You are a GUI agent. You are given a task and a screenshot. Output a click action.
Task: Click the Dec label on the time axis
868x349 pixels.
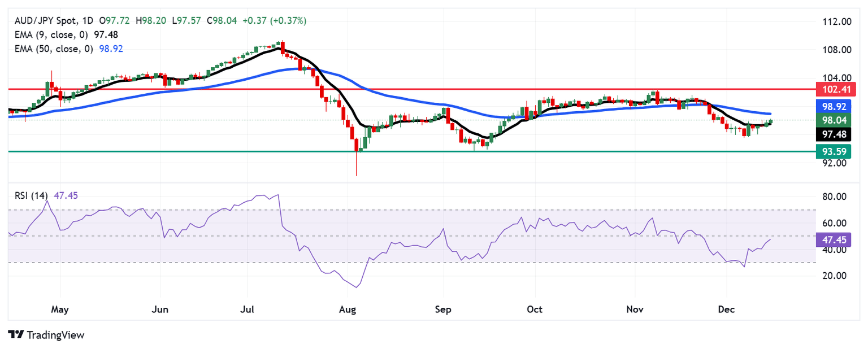(x=726, y=309)
